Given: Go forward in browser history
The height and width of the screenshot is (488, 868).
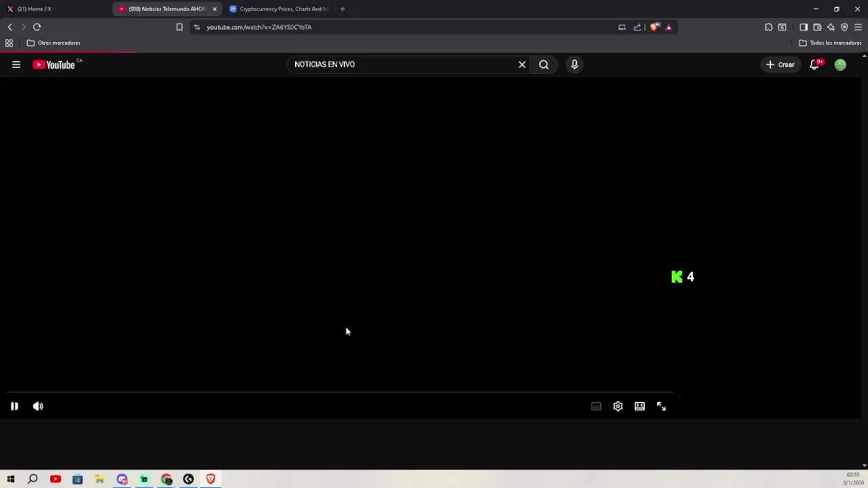Looking at the screenshot, I should click(x=23, y=27).
